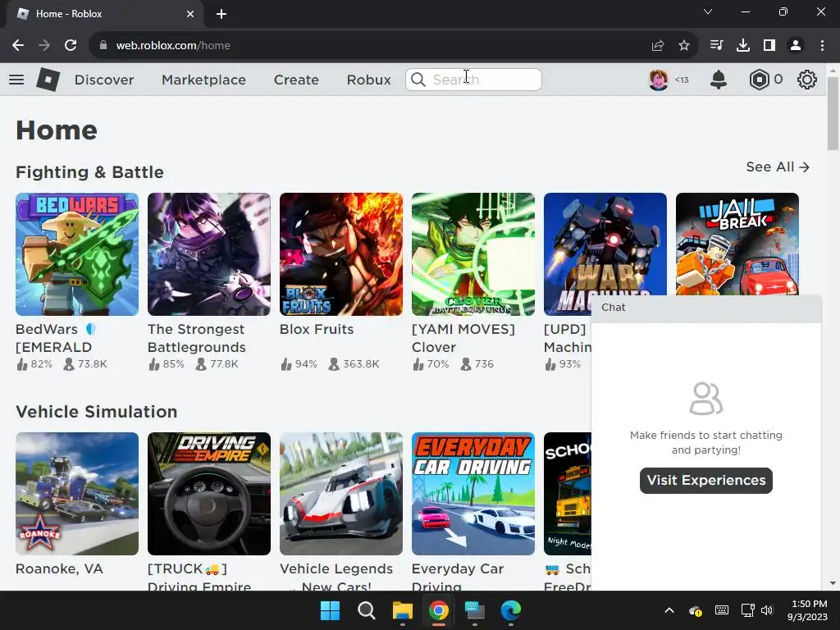
Task: Open the Marketplace menu item
Action: [x=203, y=80]
